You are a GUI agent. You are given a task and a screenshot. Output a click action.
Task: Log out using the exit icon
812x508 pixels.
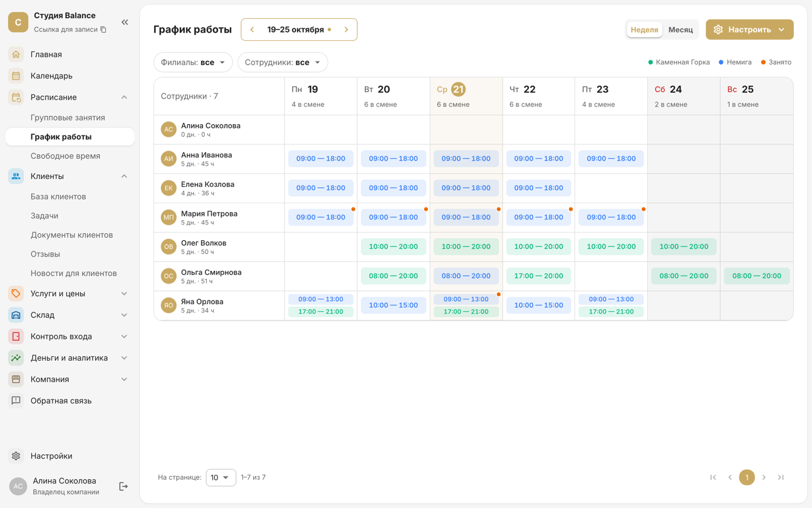coord(123,486)
